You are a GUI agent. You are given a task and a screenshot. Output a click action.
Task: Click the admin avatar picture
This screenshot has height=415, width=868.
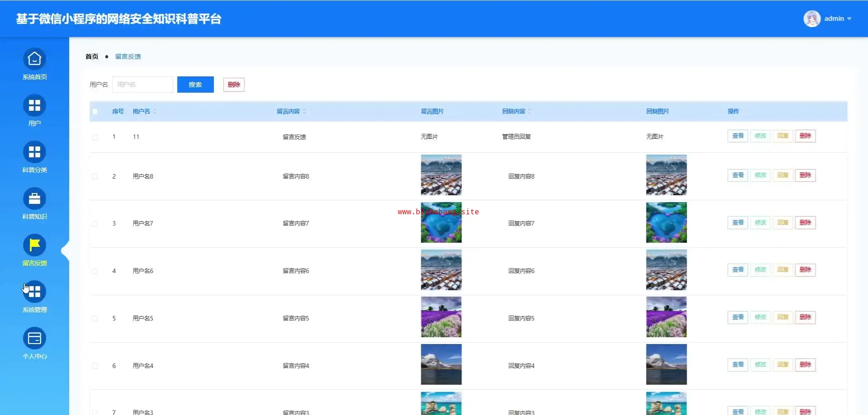click(811, 19)
